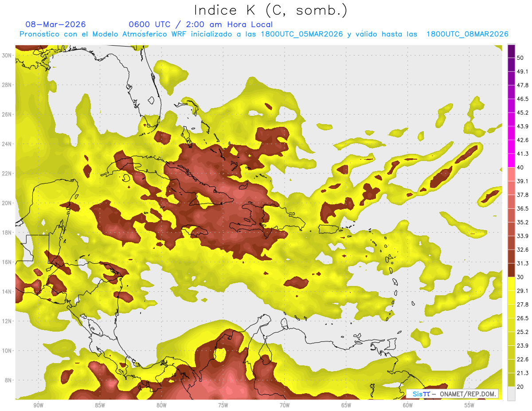Click the colorbar value '32.6'

523,250
